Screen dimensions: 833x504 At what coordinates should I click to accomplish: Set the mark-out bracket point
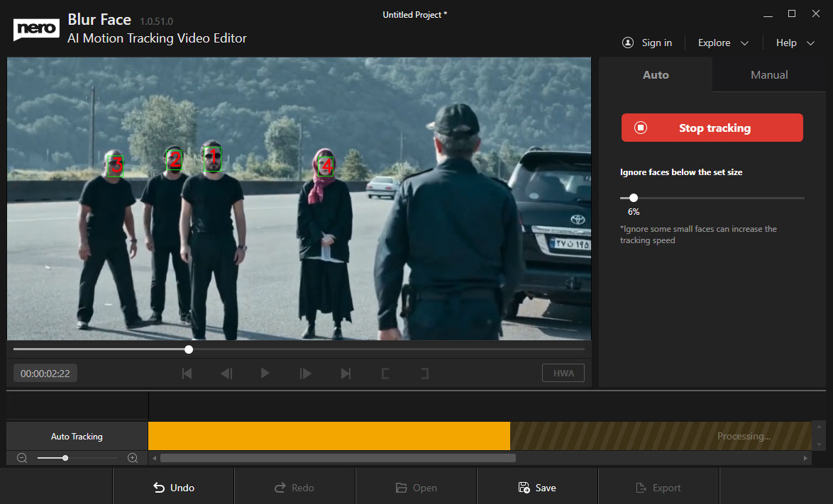click(424, 374)
